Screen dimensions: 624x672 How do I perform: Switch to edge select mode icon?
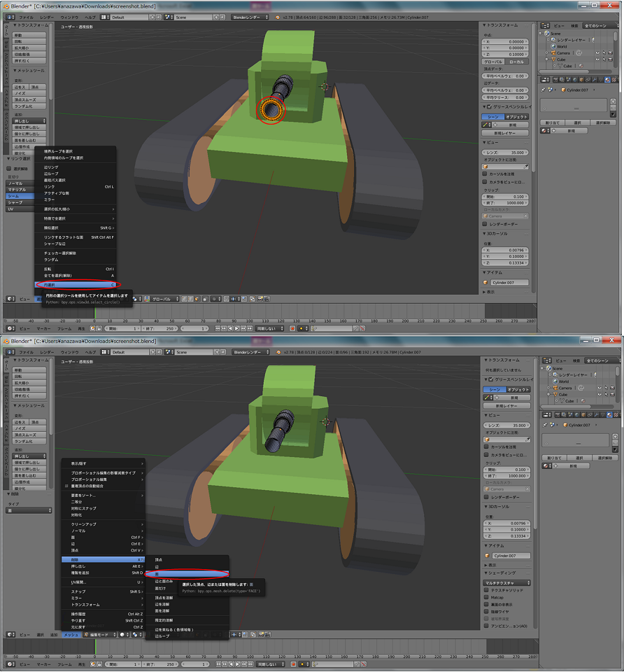tap(189, 299)
